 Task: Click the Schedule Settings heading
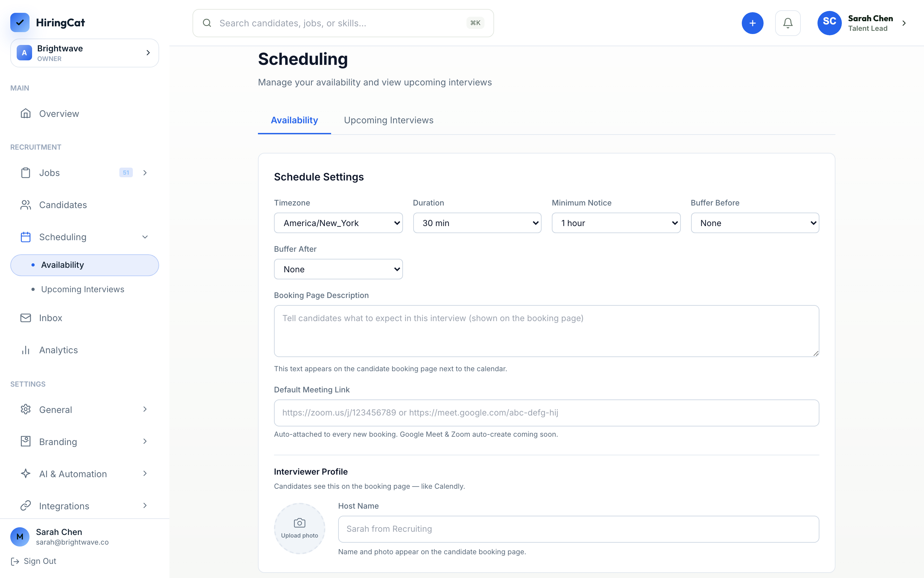[x=319, y=177]
